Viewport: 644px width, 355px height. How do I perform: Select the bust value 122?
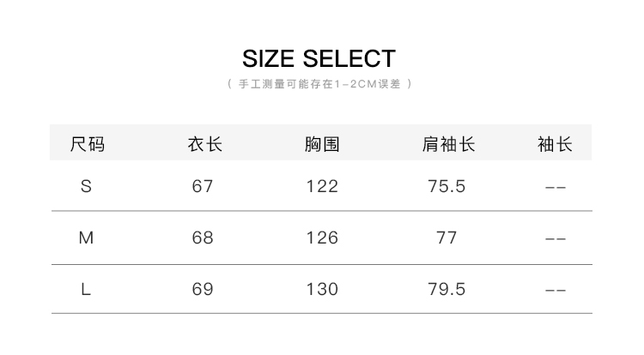(x=322, y=187)
